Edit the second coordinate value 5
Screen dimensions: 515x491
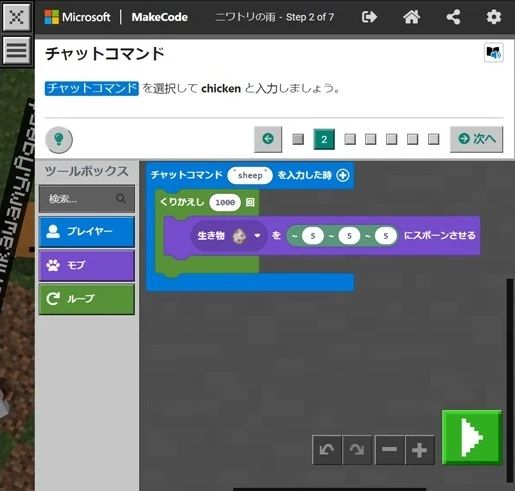pyautogui.click(x=349, y=236)
